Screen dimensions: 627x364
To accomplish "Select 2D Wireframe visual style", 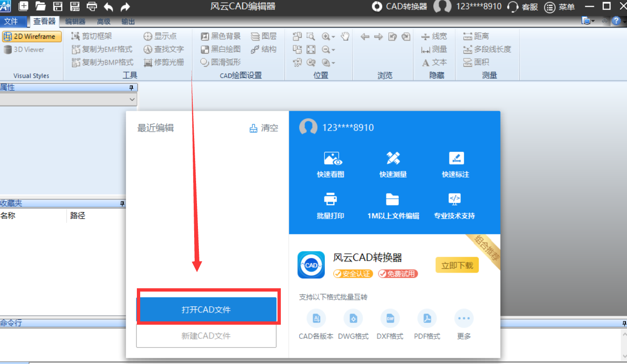I will (x=32, y=36).
